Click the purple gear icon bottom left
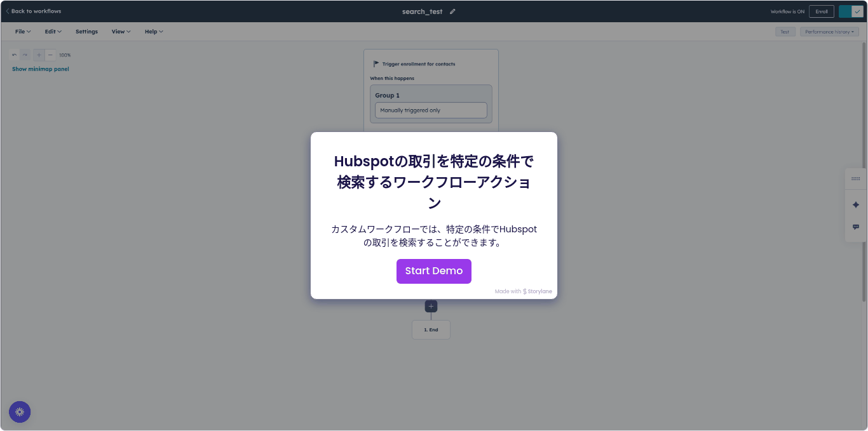The height and width of the screenshot is (431, 868). click(x=20, y=412)
